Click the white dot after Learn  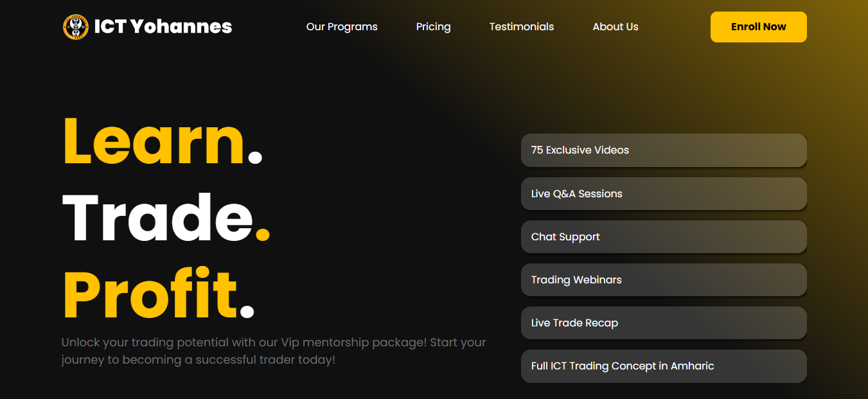[255, 157]
